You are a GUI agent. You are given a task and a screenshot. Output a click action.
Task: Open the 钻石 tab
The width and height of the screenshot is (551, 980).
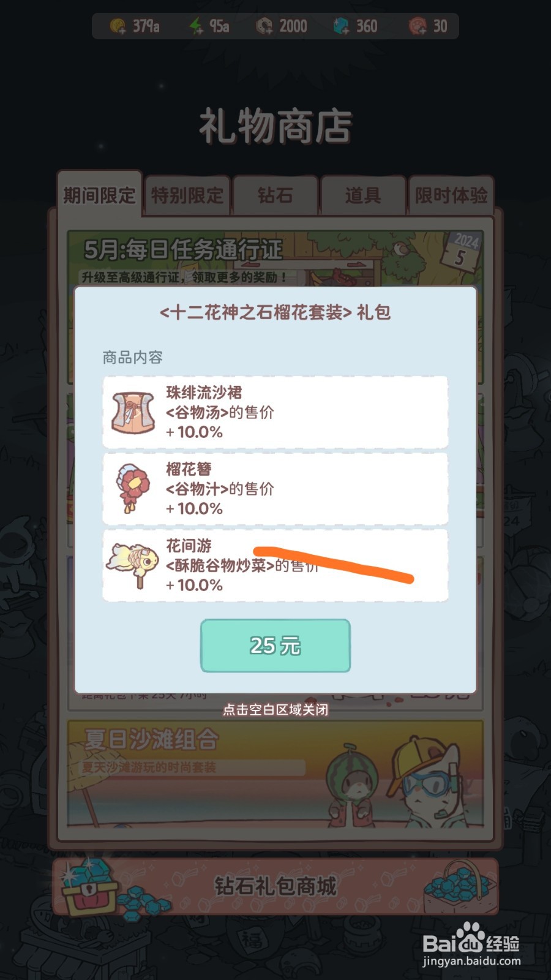275,195
